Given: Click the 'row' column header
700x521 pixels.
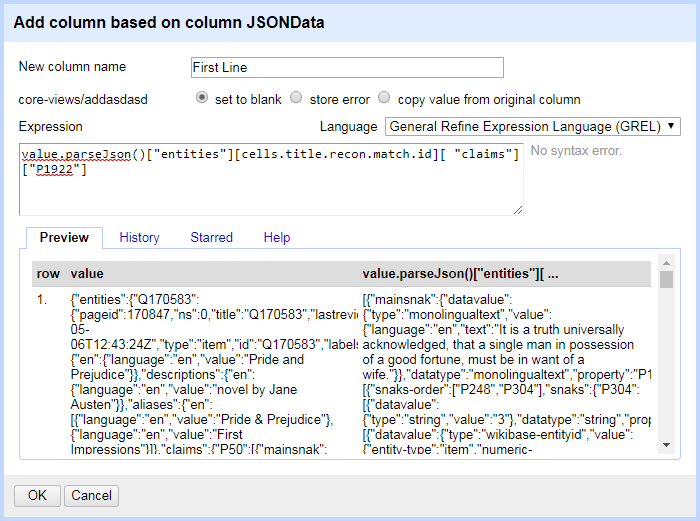Looking at the screenshot, I should click(x=48, y=274).
